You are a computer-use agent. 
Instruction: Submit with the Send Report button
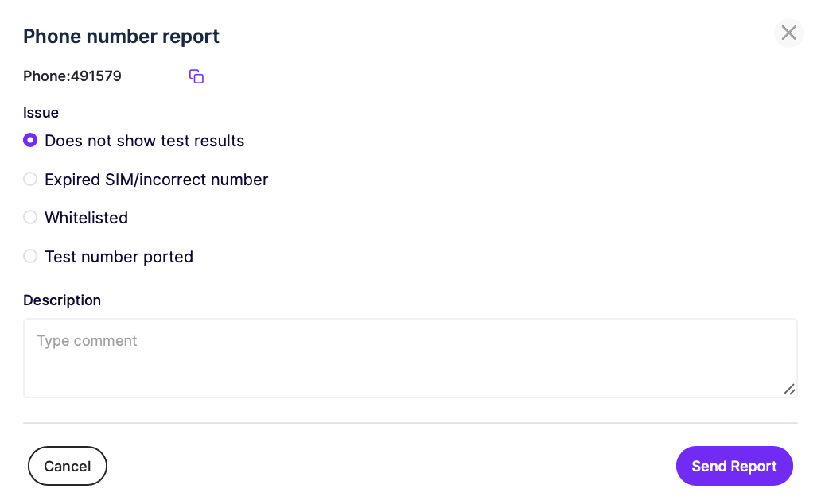point(734,466)
